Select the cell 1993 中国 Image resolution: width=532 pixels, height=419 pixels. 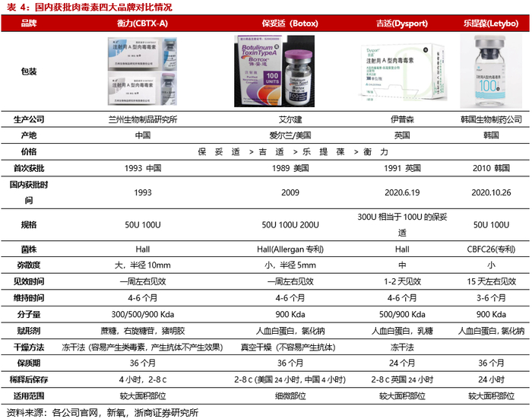(143, 168)
